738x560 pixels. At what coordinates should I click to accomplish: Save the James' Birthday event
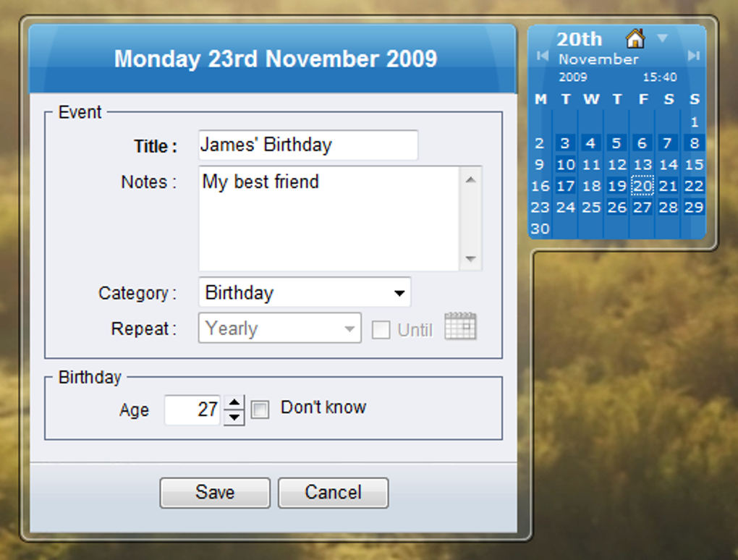point(214,492)
